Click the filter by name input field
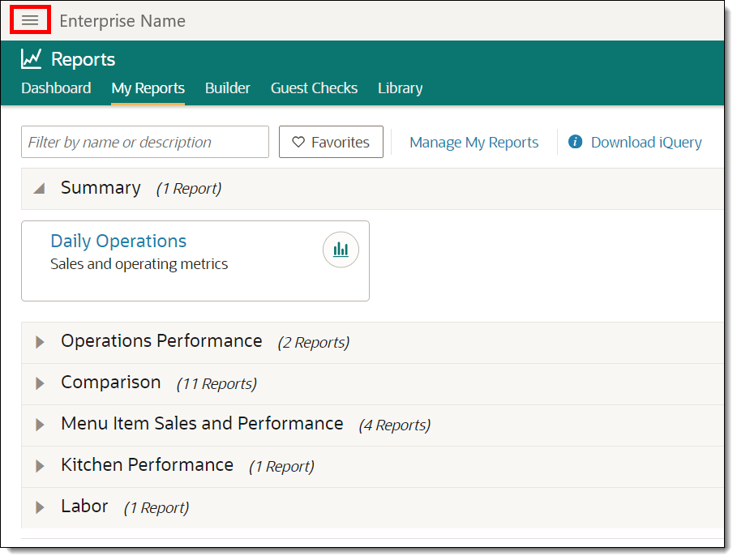 [x=145, y=142]
